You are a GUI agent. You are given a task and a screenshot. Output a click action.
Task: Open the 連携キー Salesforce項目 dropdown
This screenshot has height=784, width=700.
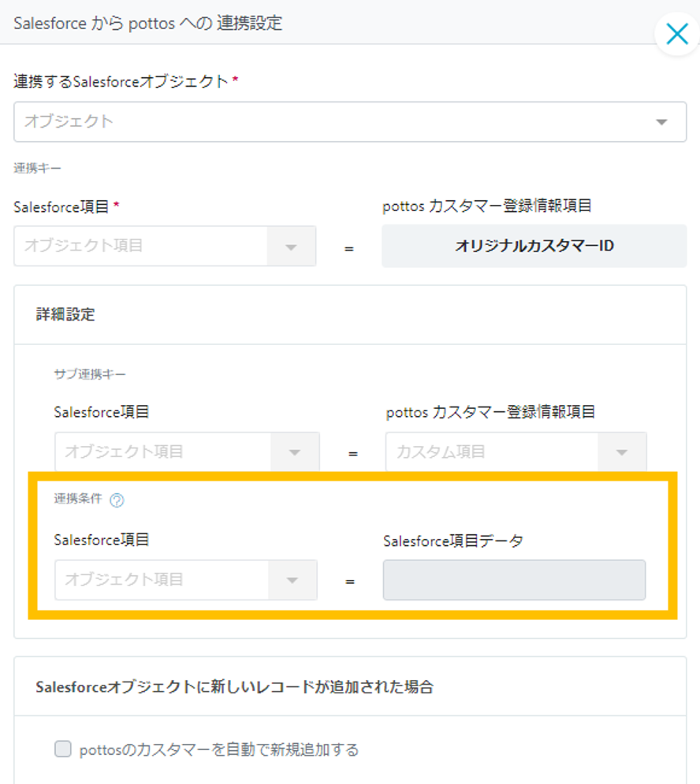[165, 246]
